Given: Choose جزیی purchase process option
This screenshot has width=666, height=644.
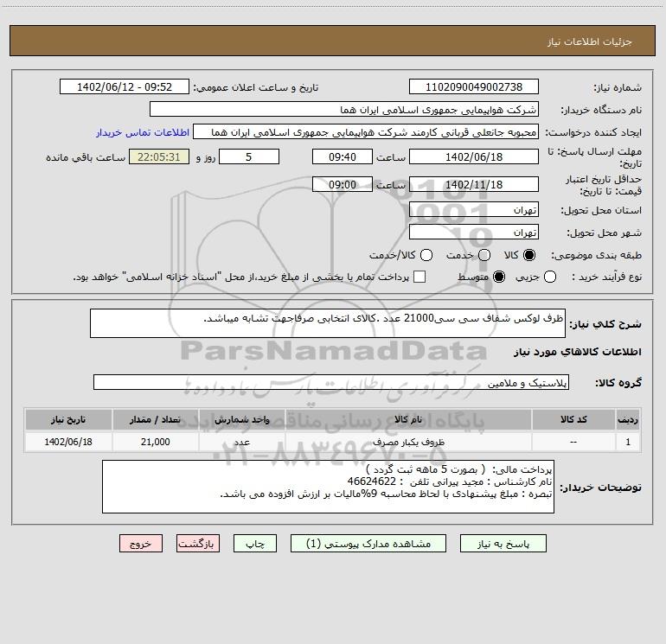Looking at the screenshot, I should tap(549, 277).
